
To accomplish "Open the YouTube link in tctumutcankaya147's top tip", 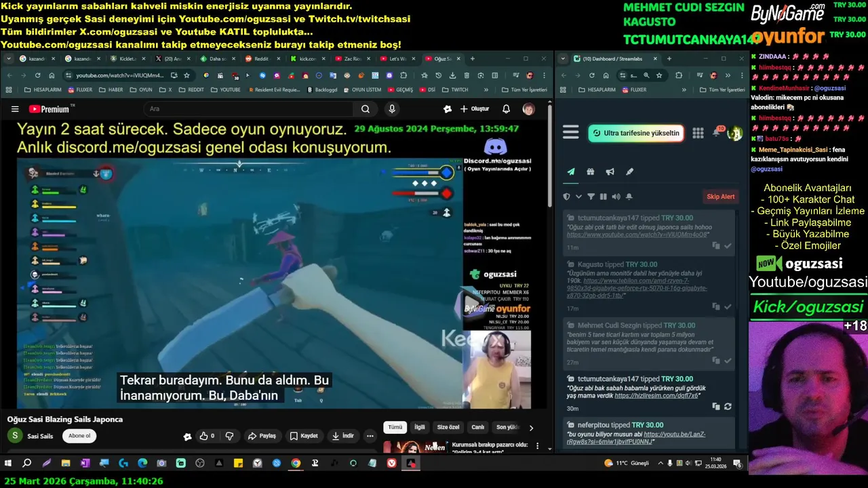I will click(x=637, y=235).
